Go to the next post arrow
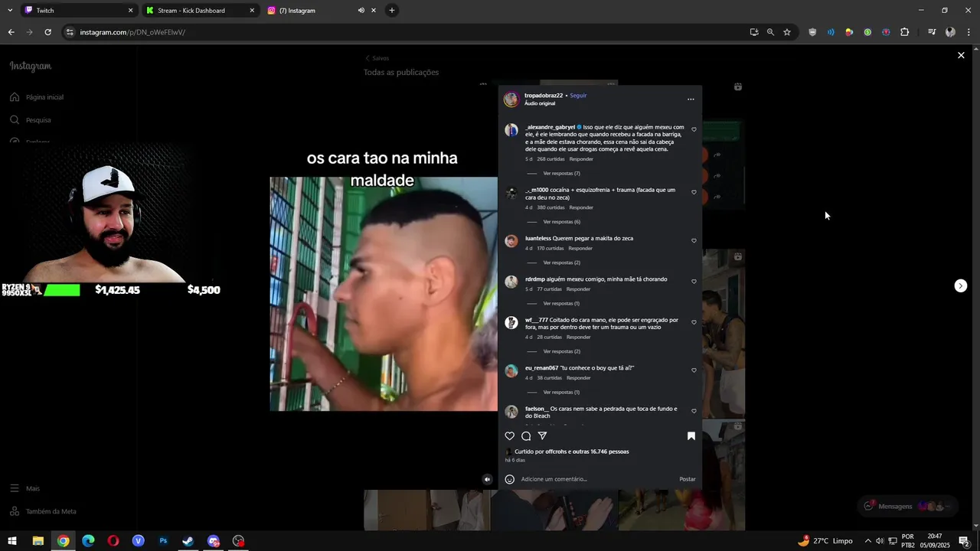980x551 pixels. point(961,285)
